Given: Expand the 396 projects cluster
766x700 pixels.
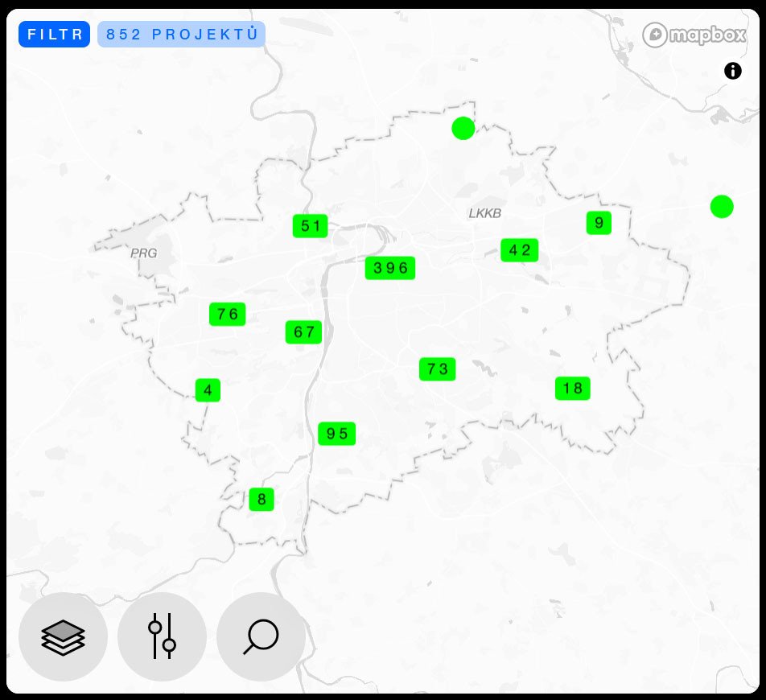Looking at the screenshot, I should pos(390,268).
